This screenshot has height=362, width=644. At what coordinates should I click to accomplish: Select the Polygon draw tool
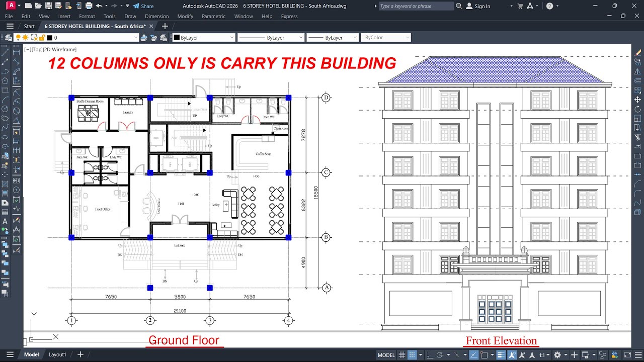5,80
